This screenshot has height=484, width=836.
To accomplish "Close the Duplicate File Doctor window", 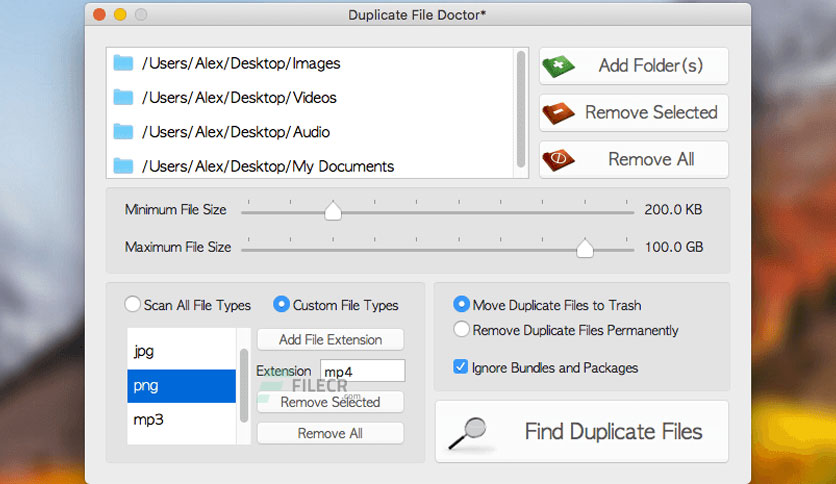I will tap(99, 14).
